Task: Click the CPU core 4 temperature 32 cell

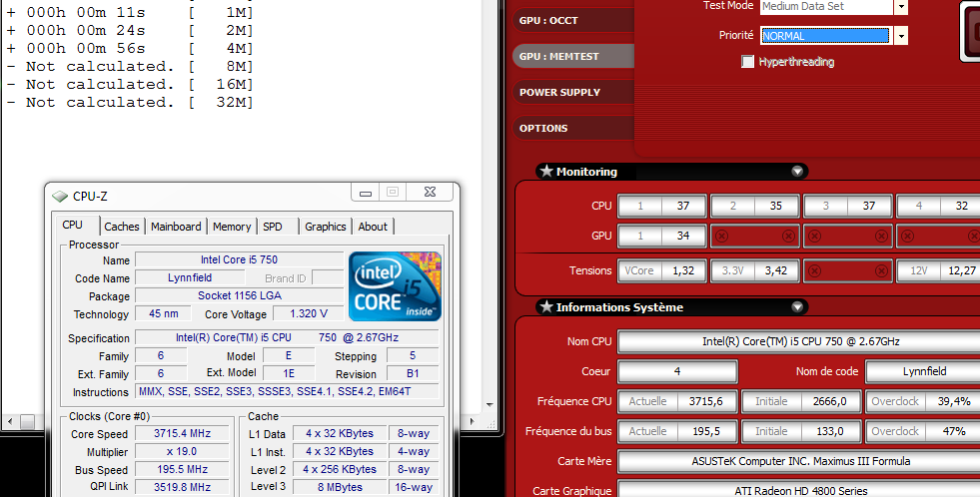Action: click(938, 206)
